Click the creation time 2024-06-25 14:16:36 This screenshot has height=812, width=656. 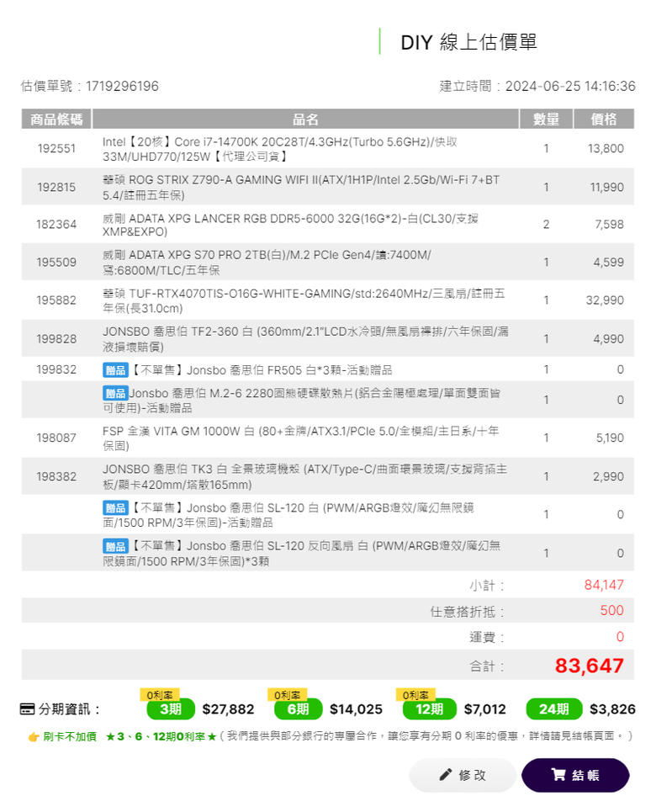pyautogui.click(x=570, y=86)
